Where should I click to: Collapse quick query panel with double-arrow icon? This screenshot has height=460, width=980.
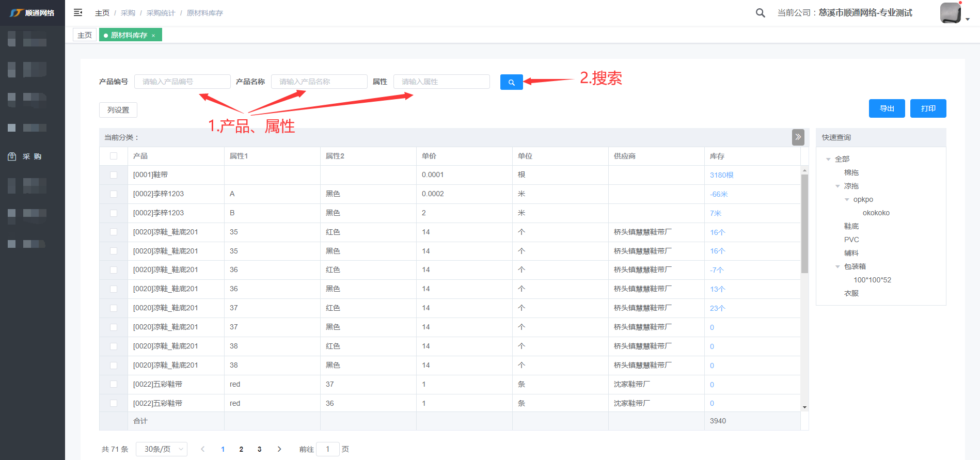[798, 137]
